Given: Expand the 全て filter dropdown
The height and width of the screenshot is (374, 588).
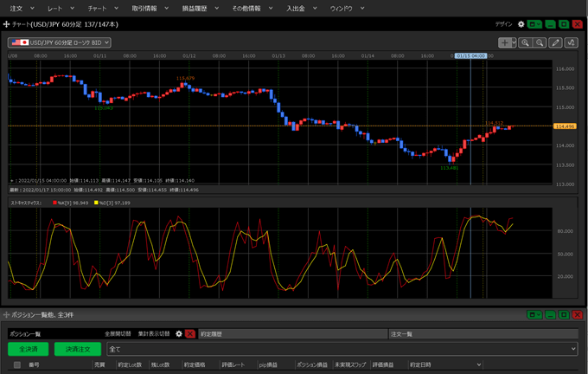Looking at the screenshot, I should pos(572,349).
